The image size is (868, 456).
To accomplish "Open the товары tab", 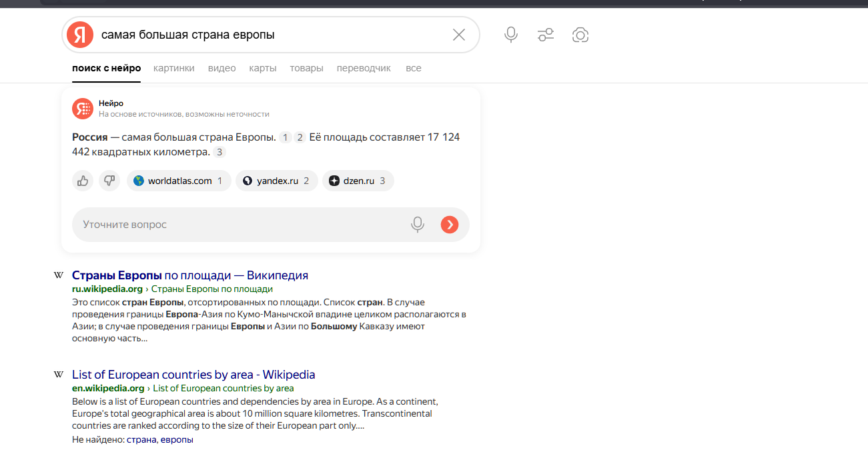I will pyautogui.click(x=306, y=68).
